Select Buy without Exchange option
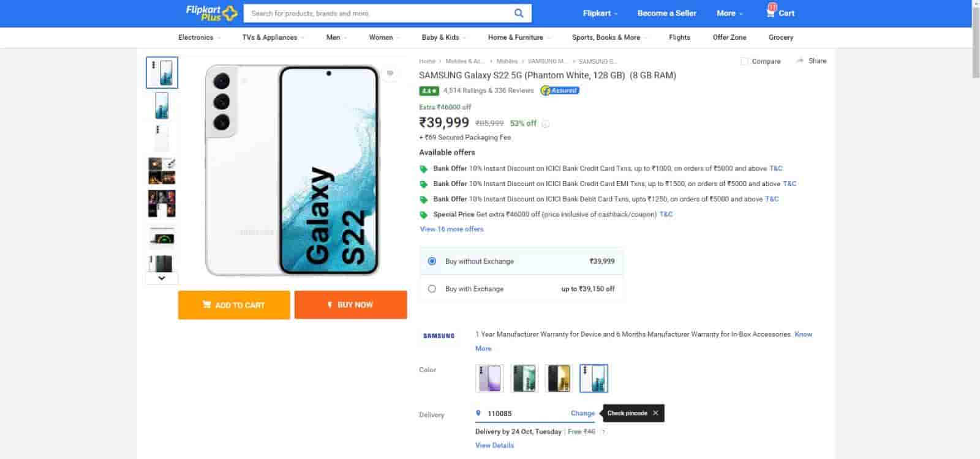The width and height of the screenshot is (980, 459). point(432,261)
